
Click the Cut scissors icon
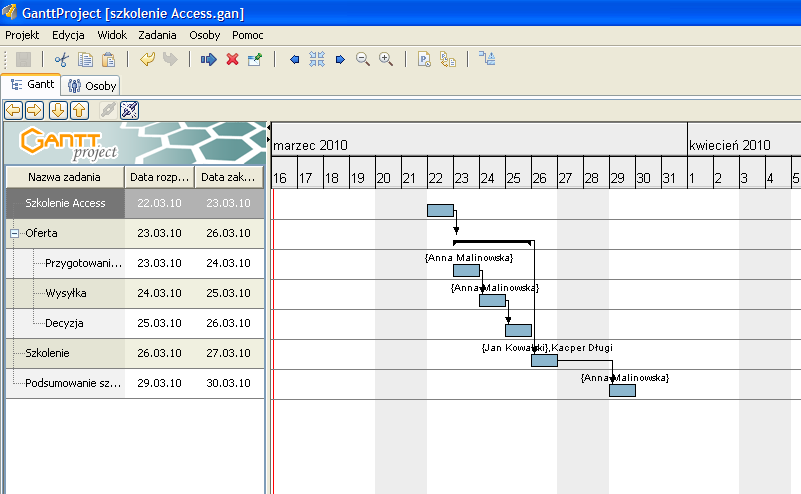61,59
